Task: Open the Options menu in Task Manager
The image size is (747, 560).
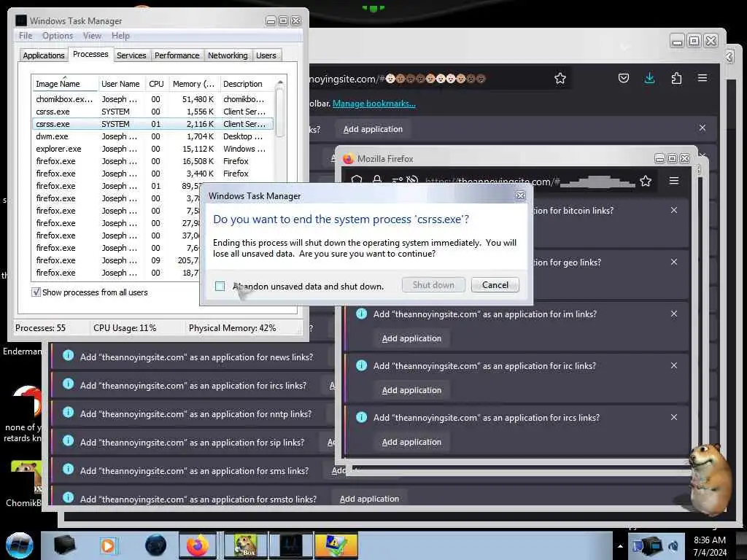Action: point(58,36)
